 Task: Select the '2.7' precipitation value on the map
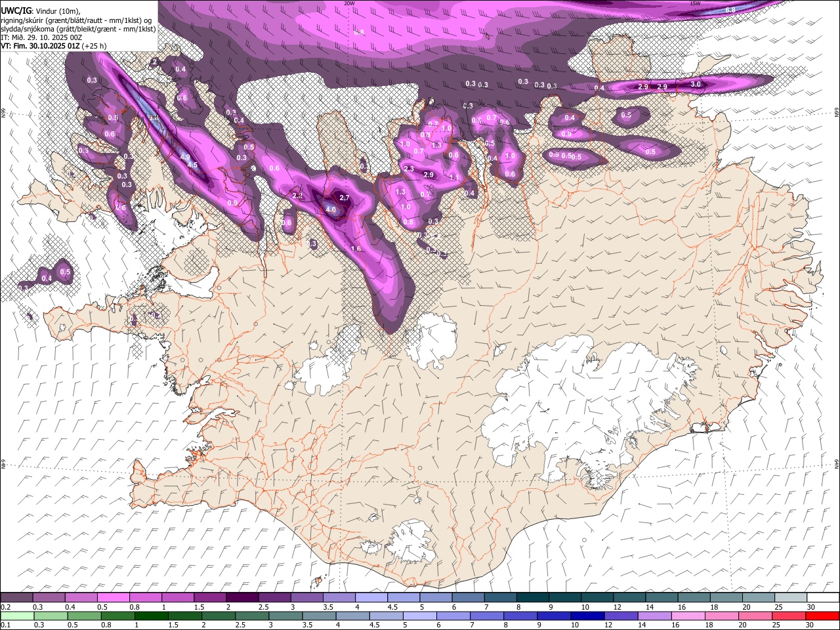click(345, 198)
